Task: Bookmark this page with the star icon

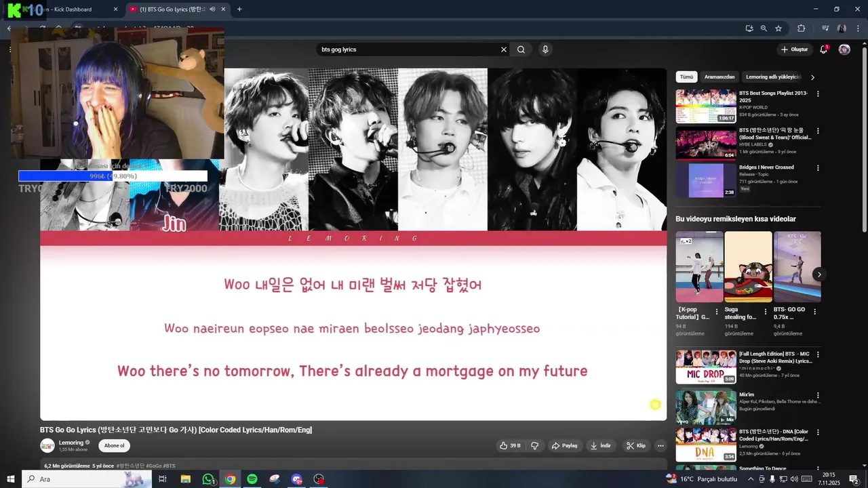Action: [778, 28]
